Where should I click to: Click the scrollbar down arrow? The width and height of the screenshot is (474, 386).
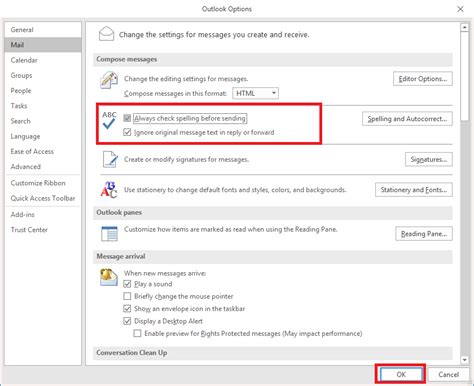tap(465, 360)
